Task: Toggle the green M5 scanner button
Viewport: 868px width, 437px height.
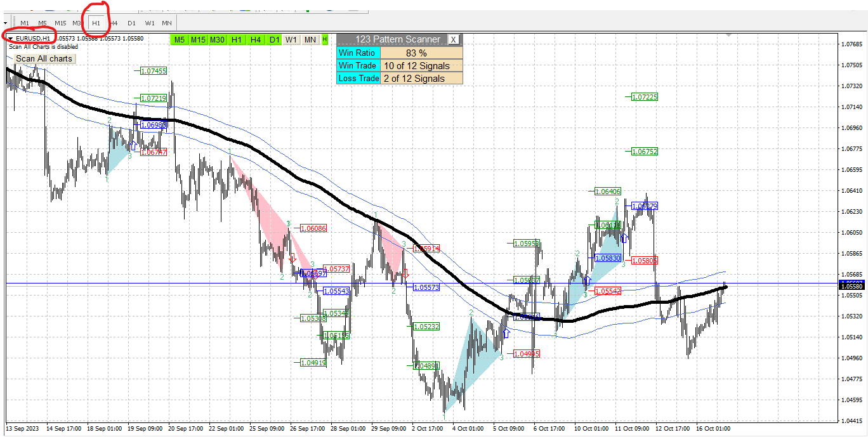Action: [x=180, y=39]
